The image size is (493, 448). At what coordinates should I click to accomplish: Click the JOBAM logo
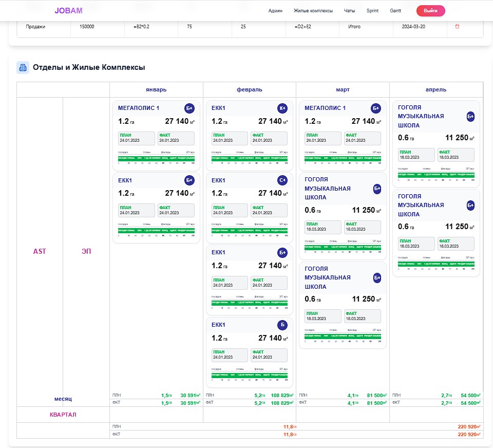pos(68,11)
